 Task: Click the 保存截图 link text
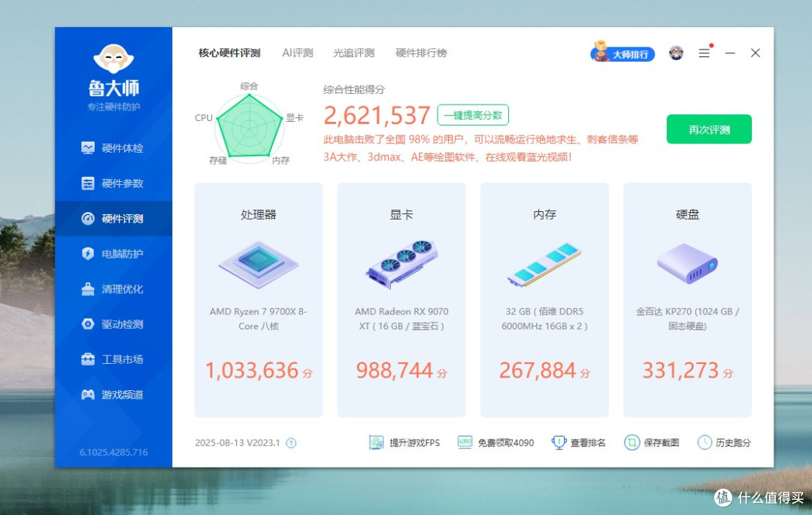pos(662,443)
